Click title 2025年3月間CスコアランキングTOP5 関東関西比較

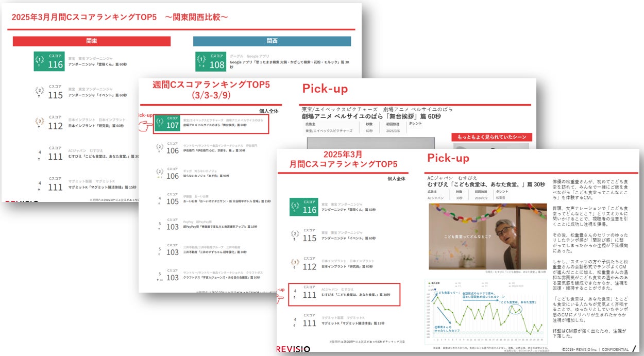coord(120,17)
